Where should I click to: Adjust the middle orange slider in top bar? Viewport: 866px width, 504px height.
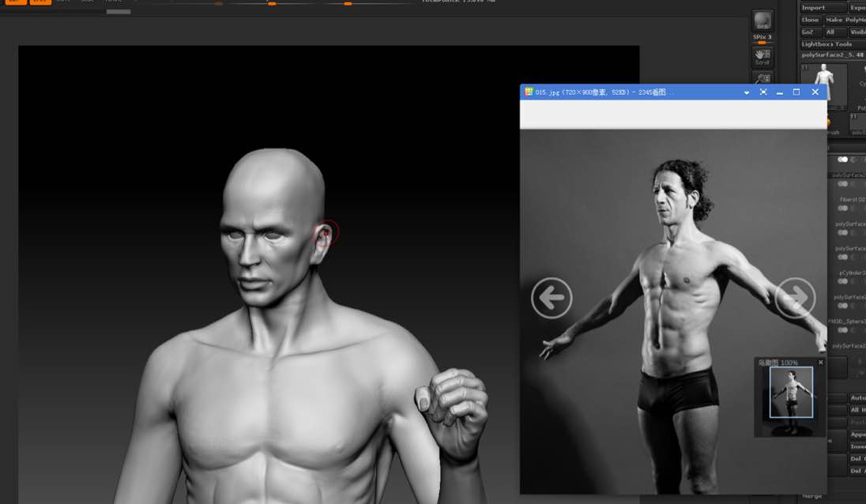pos(272,4)
